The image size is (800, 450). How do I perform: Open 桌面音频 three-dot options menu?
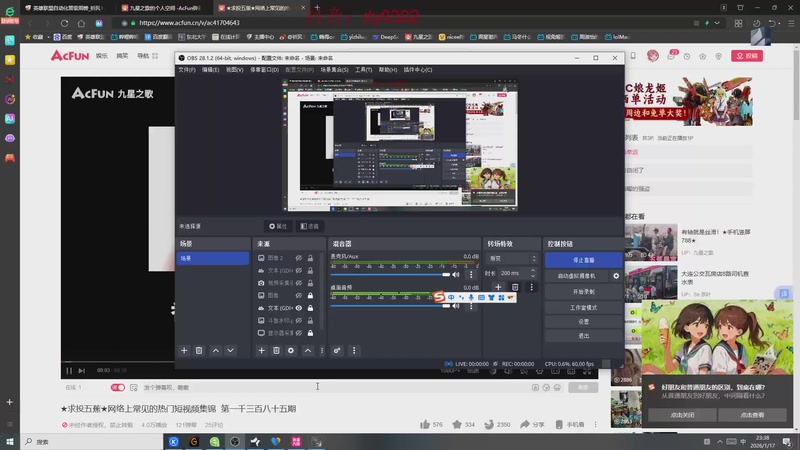pos(471,306)
